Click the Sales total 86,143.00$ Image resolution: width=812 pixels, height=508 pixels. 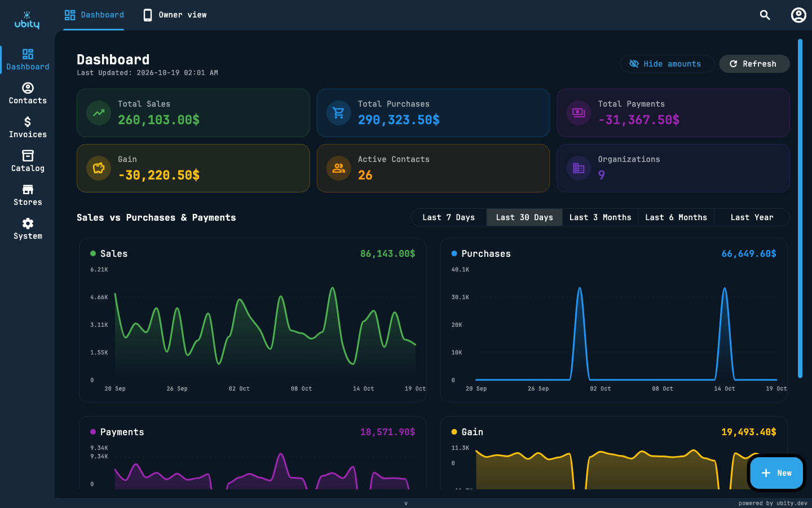coord(387,253)
